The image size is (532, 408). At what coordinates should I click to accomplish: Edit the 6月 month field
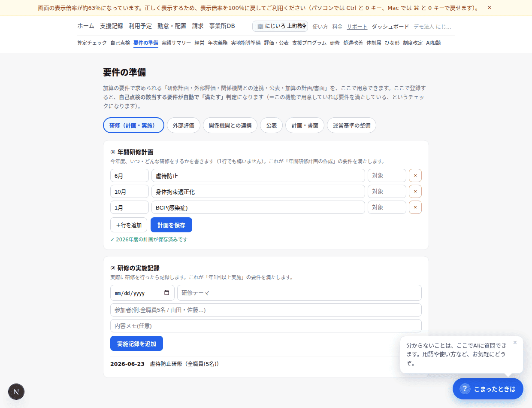130,176
